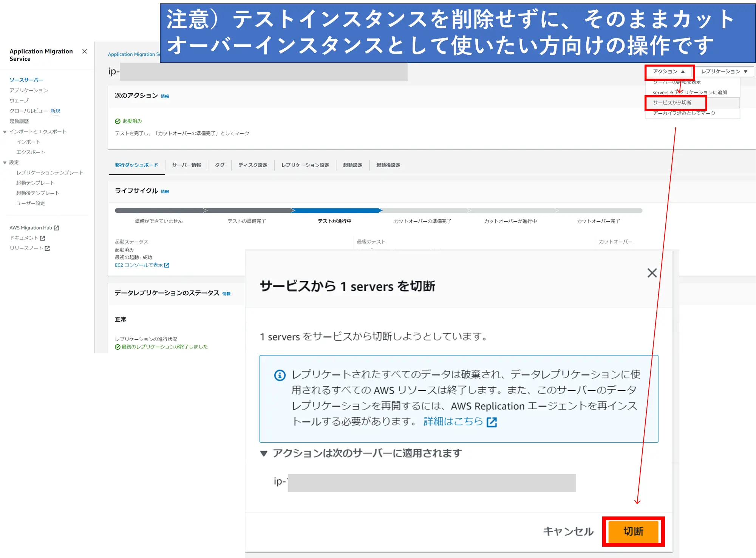Open 起動後テンプレート settings

[x=38, y=193]
